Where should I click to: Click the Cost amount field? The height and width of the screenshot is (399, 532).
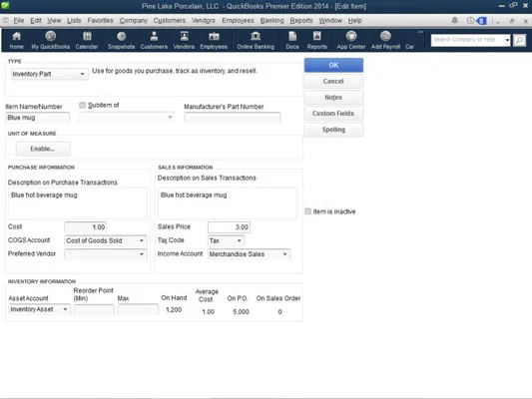[86, 227]
